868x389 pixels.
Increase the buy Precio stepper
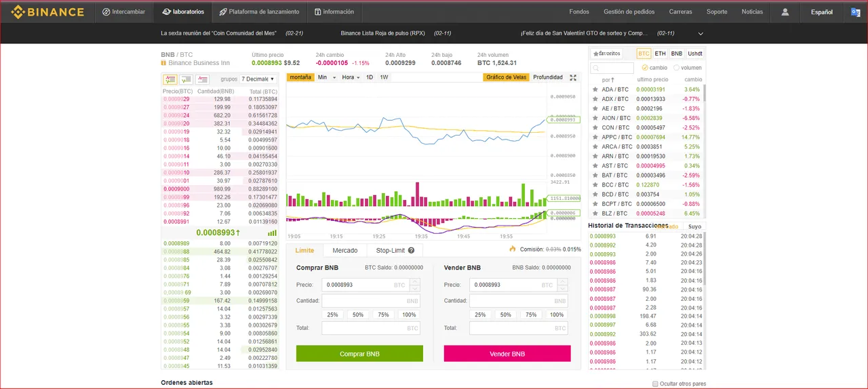tap(415, 281)
